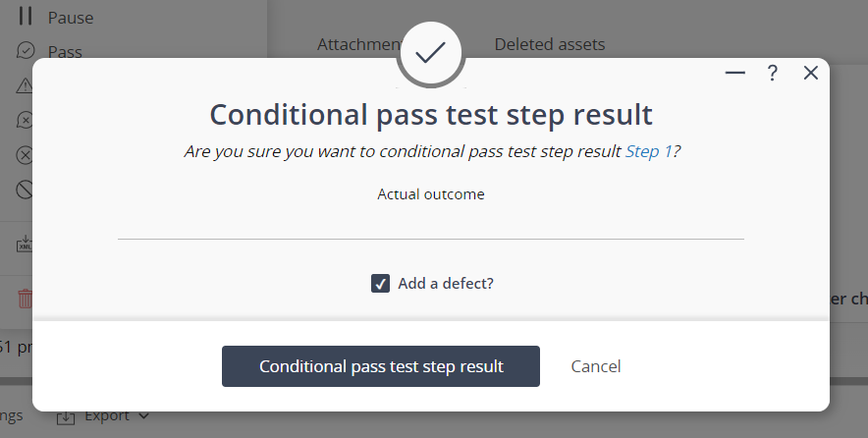This screenshot has width=868, height=438.
Task: Minimize the dialog using the dash icon
Action: tap(735, 73)
